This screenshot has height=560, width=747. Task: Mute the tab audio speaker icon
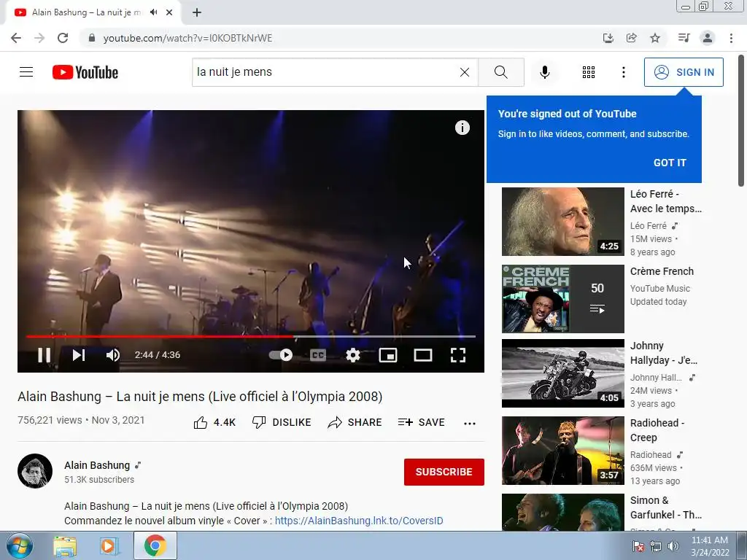(x=153, y=12)
